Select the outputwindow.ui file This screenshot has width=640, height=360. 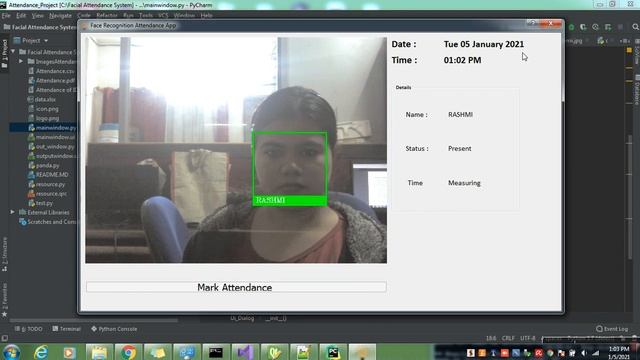52,156
